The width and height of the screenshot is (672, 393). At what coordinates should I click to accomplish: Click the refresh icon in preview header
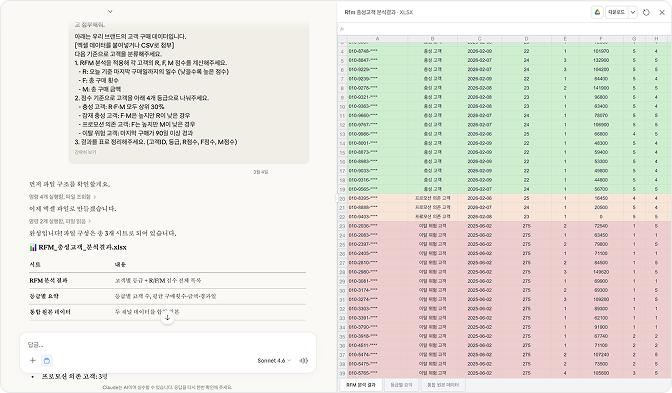tap(646, 12)
